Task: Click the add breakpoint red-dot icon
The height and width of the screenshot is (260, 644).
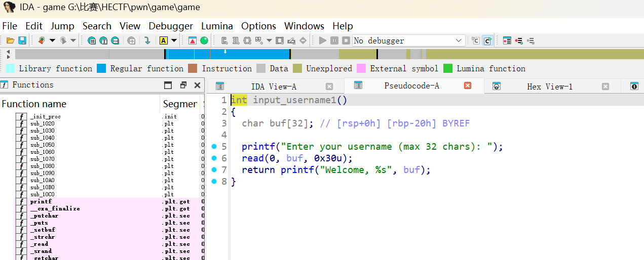Action: (x=519, y=40)
